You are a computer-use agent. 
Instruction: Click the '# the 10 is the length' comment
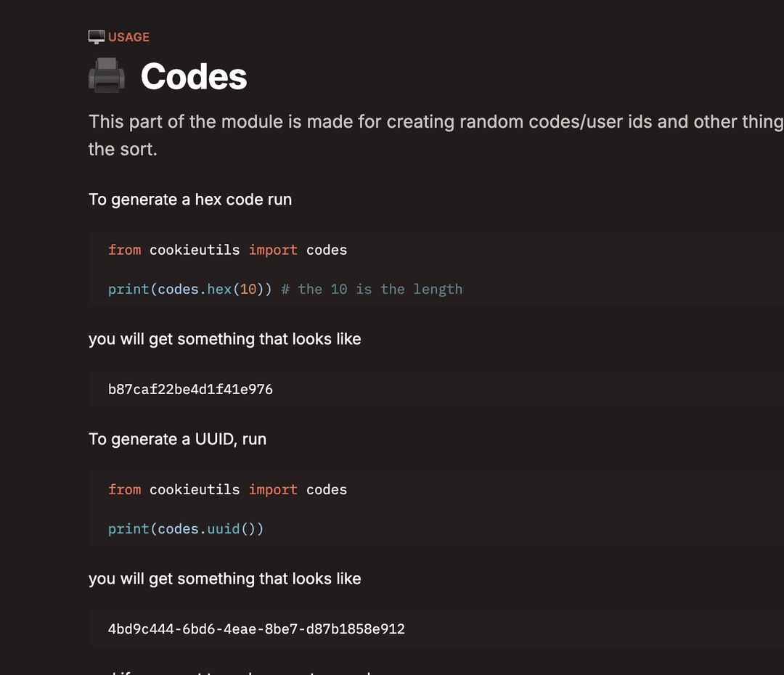[x=372, y=289]
